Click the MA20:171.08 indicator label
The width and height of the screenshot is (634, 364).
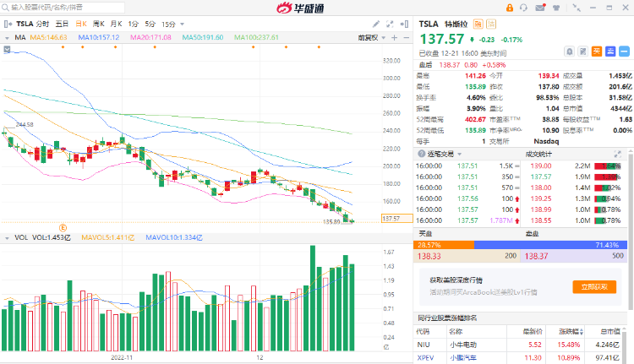coord(150,37)
